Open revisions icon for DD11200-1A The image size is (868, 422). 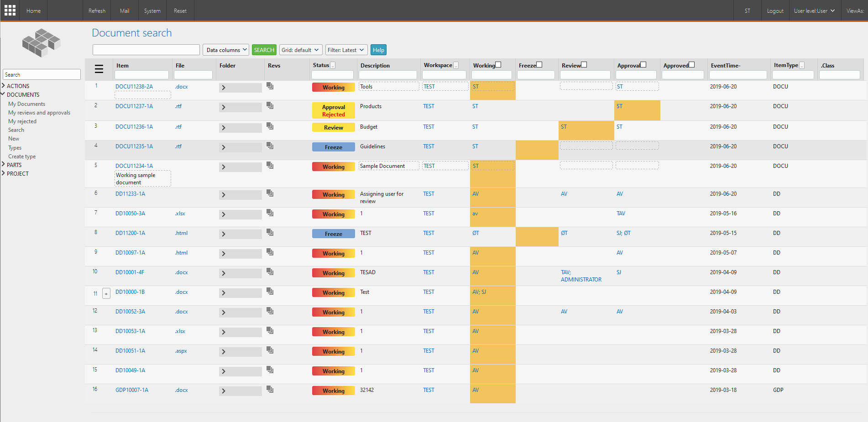click(270, 232)
